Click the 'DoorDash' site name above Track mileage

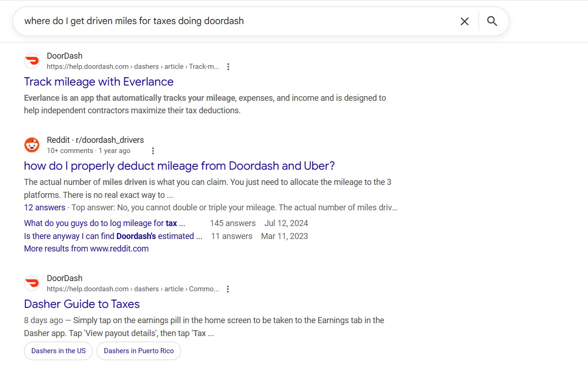(x=65, y=56)
